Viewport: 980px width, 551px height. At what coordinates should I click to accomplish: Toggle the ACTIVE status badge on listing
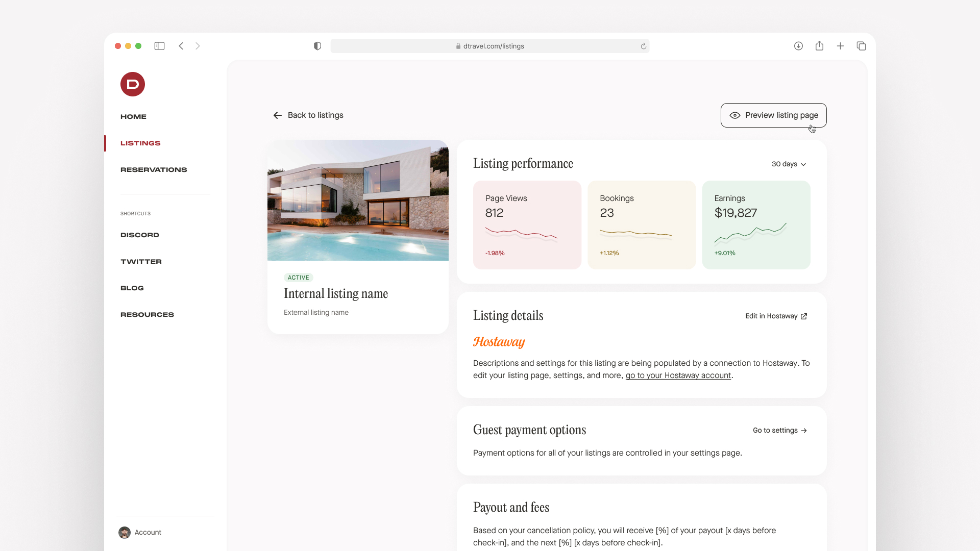coord(298,277)
